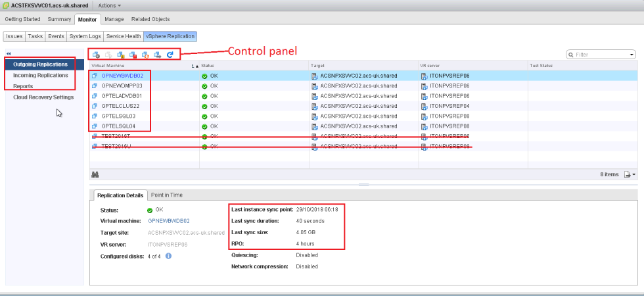This screenshot has width=644, height=296.
Task: Click the info icon beside Configured disks
Action: 168,255
